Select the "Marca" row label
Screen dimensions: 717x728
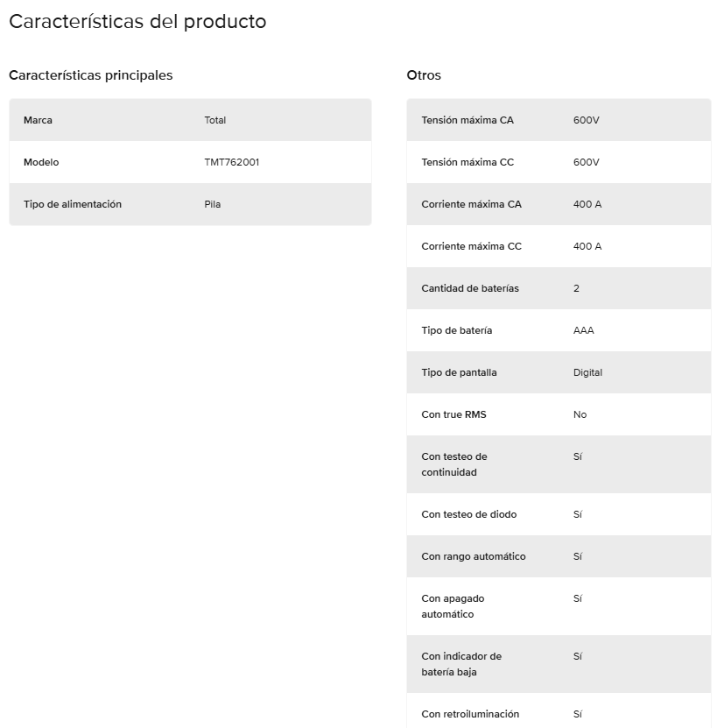38,120
